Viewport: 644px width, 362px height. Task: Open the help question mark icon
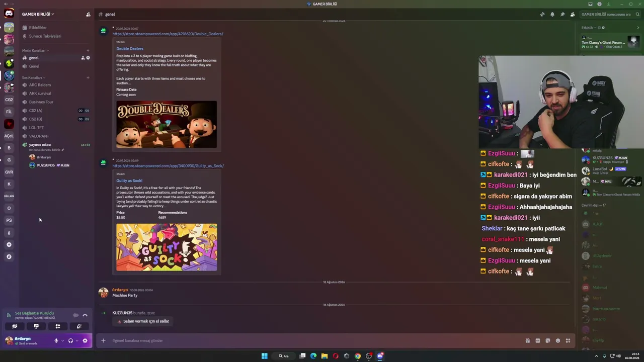coord(599,4)
